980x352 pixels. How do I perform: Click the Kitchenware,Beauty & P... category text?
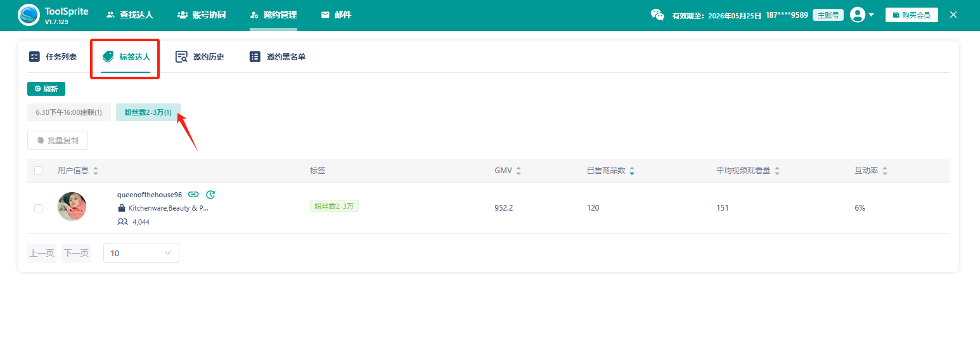169,208
